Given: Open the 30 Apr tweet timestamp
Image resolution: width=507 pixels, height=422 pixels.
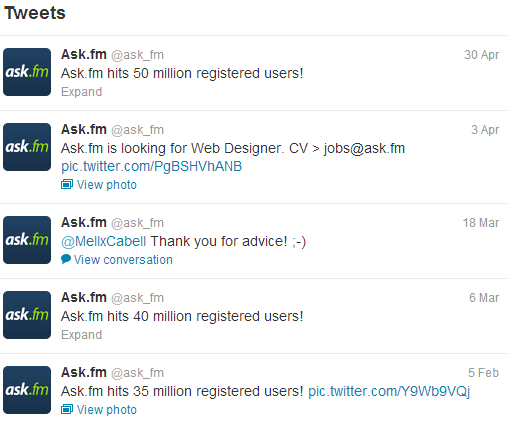Looking at the screenshot, I should [x=481, y=55].
